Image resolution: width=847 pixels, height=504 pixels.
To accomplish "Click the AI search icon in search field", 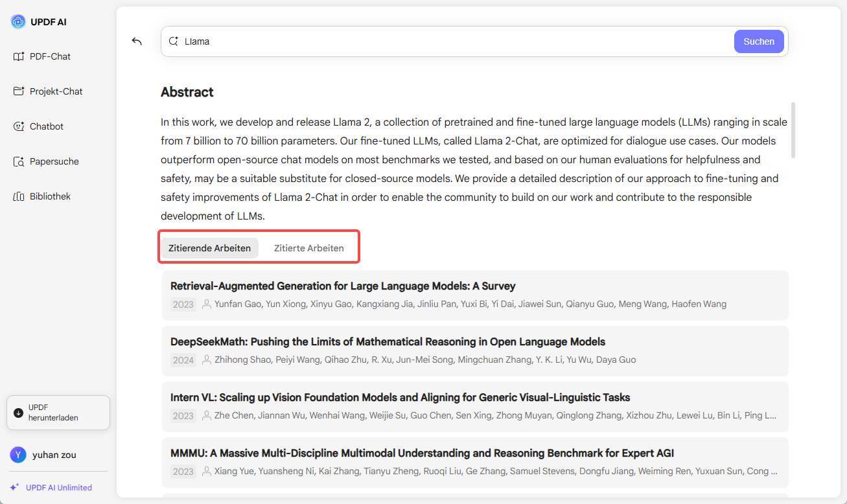I will [x=174, y=41].
